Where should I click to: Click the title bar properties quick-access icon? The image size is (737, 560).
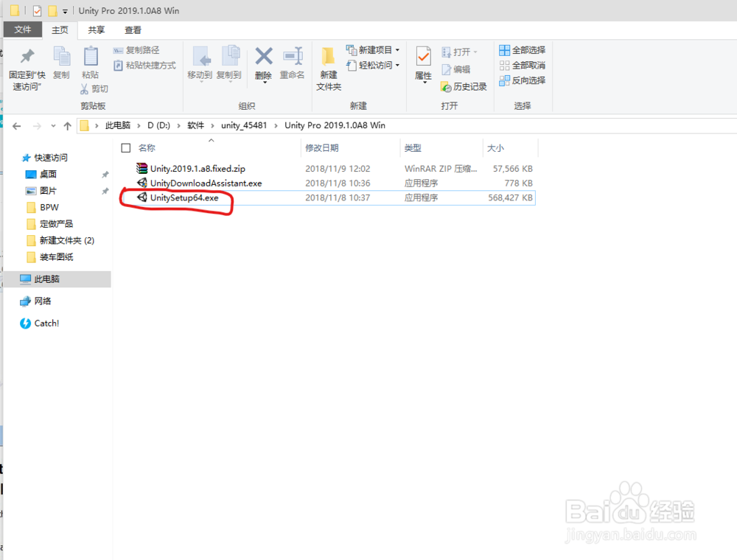click(x=37, y=10)
